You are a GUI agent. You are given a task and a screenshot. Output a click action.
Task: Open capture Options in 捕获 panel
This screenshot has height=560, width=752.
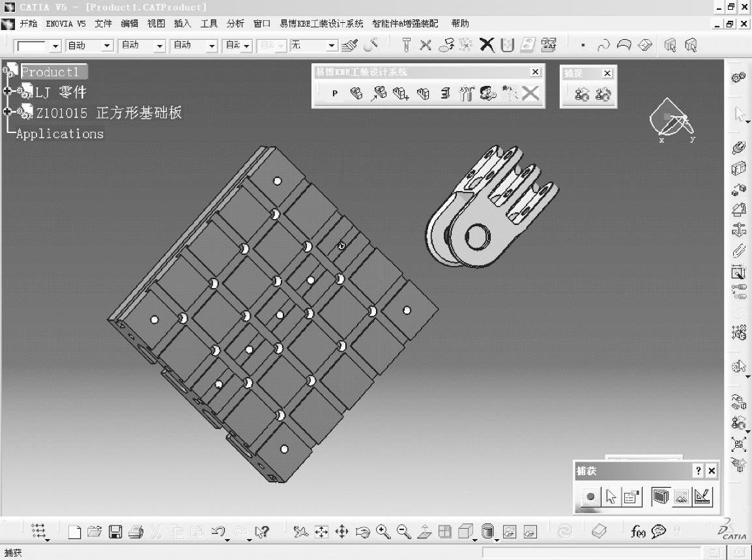631,497
